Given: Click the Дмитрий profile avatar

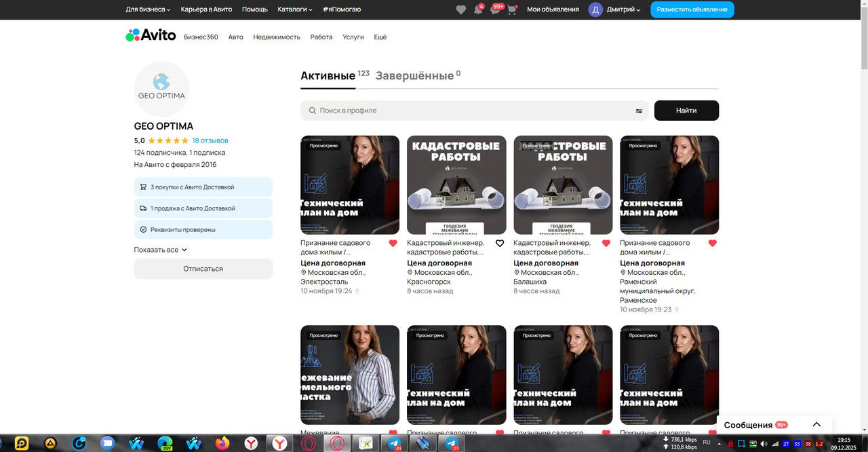Looking at the screenshot, I should point(595,10).
